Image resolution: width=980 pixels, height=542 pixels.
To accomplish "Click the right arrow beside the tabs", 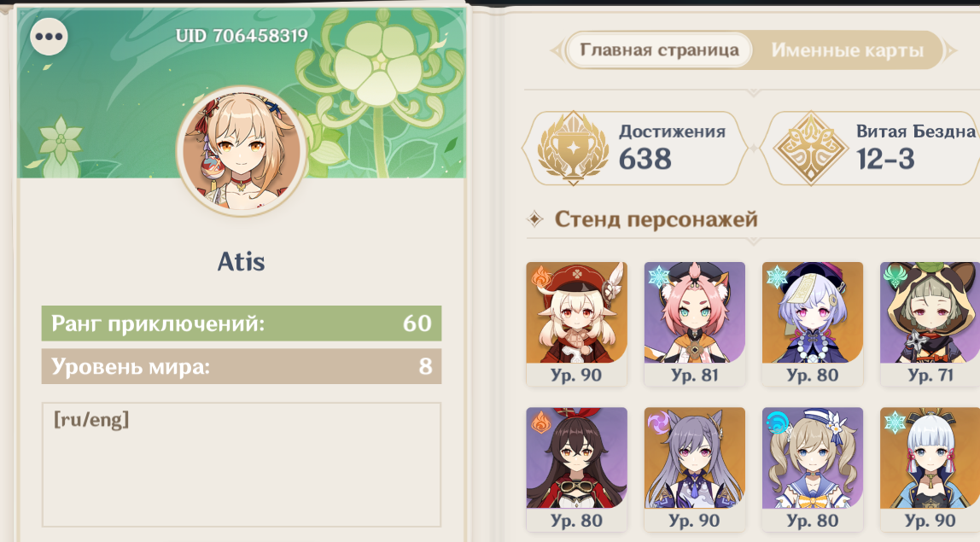I will click(951, 50).
